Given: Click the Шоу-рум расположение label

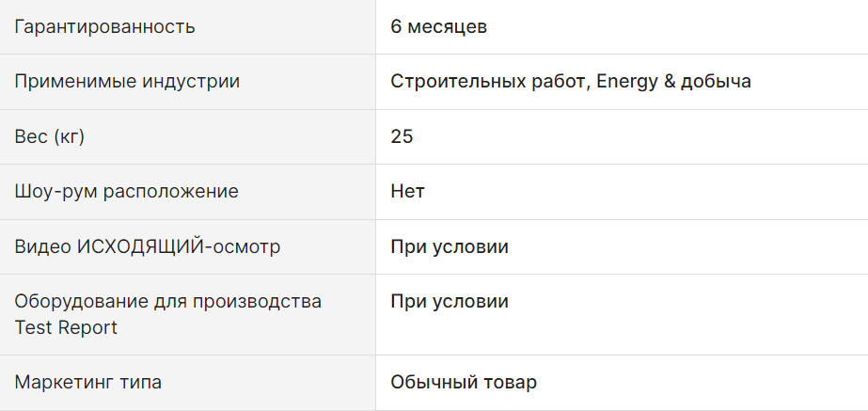Looking at the screenshot, I should point(126,192).
